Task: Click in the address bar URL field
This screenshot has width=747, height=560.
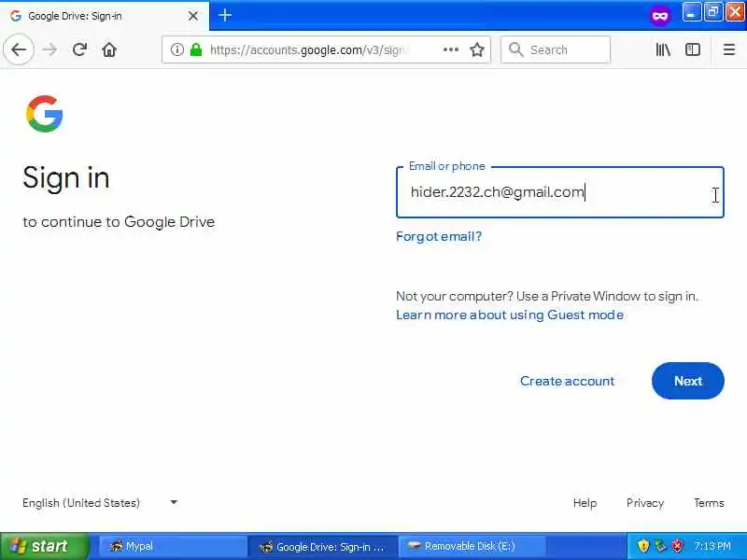Action: (326, 49)
